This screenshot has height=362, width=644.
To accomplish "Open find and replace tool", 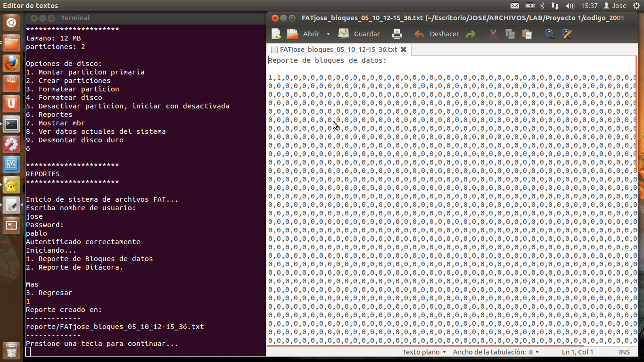I will tap(567, 34).
